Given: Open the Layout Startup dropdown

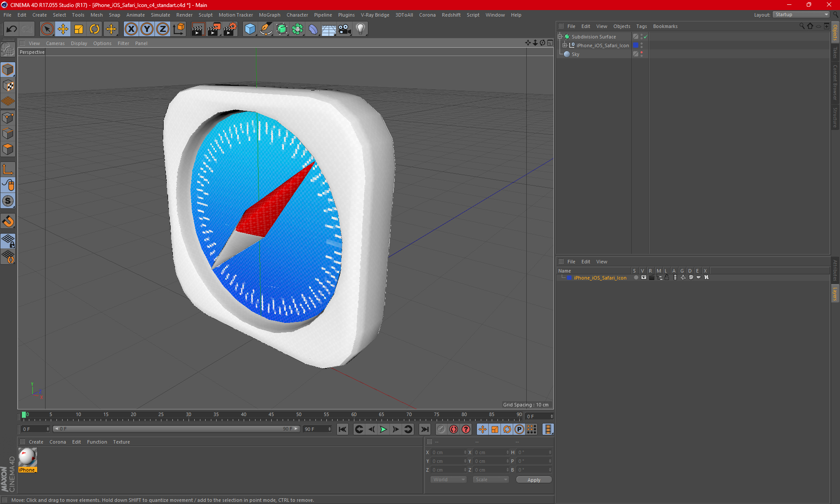Looking at the screenshot, I should 801,14.
